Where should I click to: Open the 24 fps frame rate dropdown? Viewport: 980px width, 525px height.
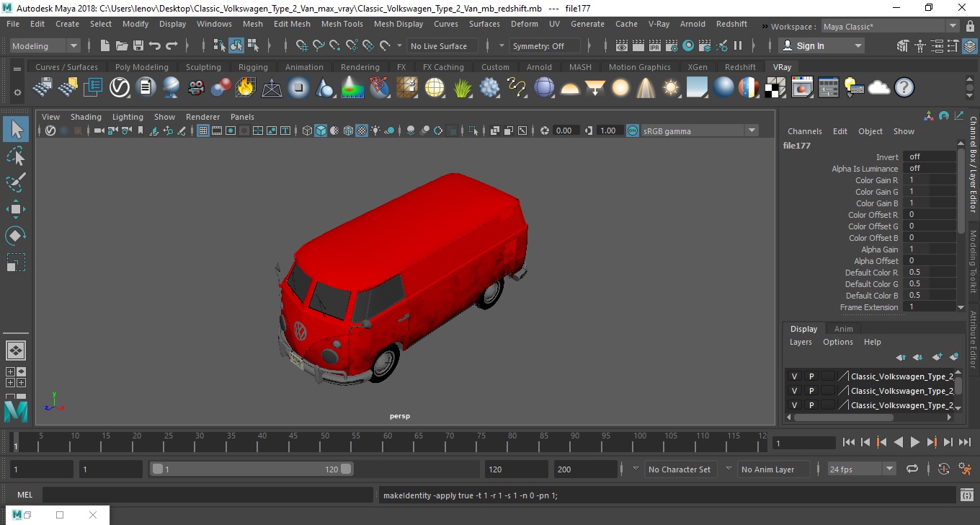pyautogui.click(x=862, y=469)
